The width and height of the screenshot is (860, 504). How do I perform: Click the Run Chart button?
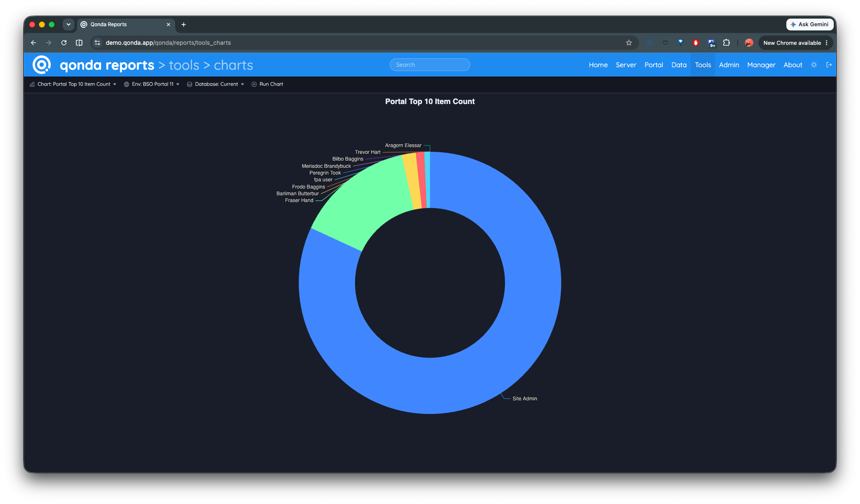click(x=267, y=84)
